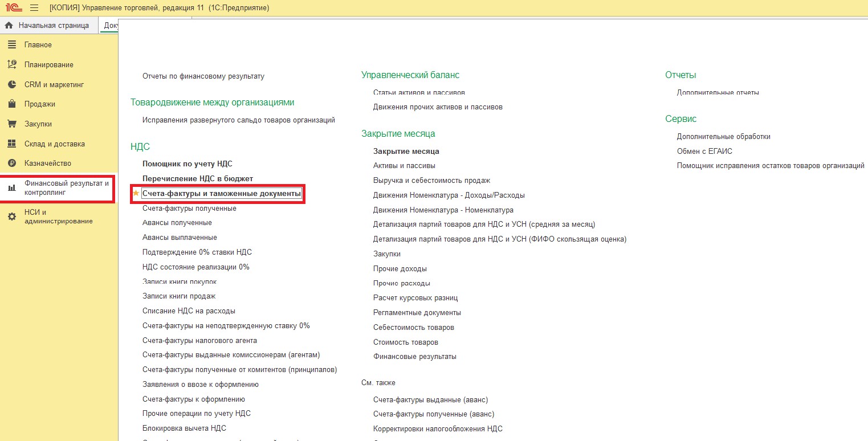Image resolution: width=868 pixels, height=441 pixels.
Task: Open the CRM и маркетинг section
Action: point(54,84)
